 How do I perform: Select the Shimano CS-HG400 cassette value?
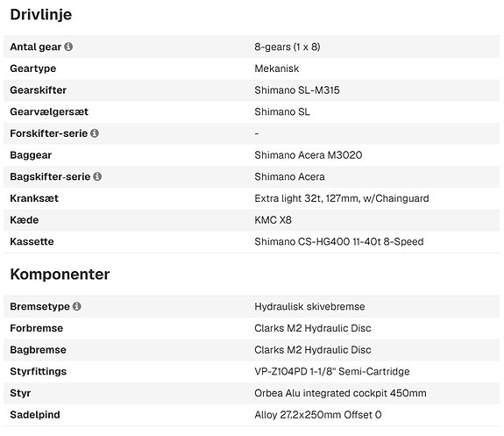(x=339, y=241)
